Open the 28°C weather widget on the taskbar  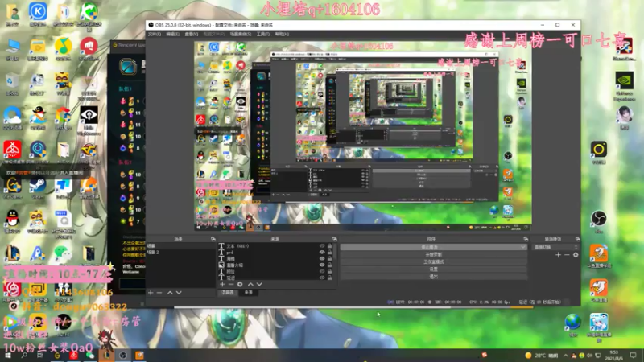click(x=542, y=356)
